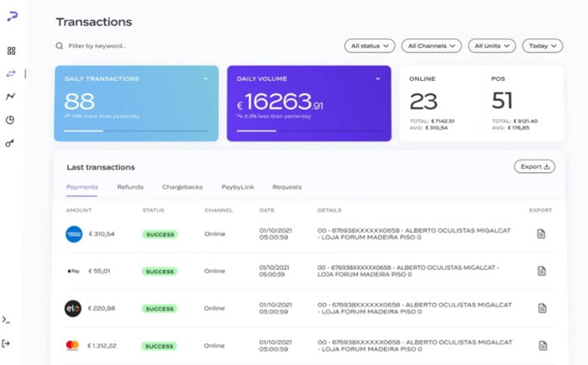
Task: Click the SUCCESS badge for € 55,01
Action: (160, 272)
